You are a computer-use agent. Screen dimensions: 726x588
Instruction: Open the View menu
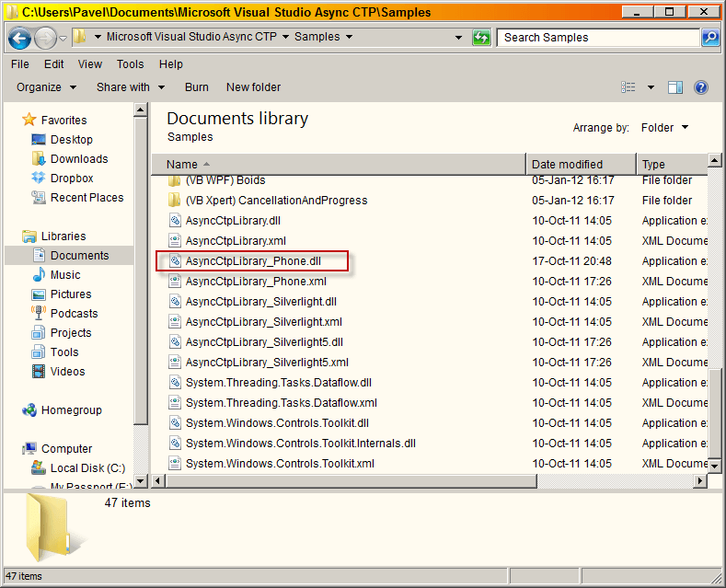tap(90, 63)
